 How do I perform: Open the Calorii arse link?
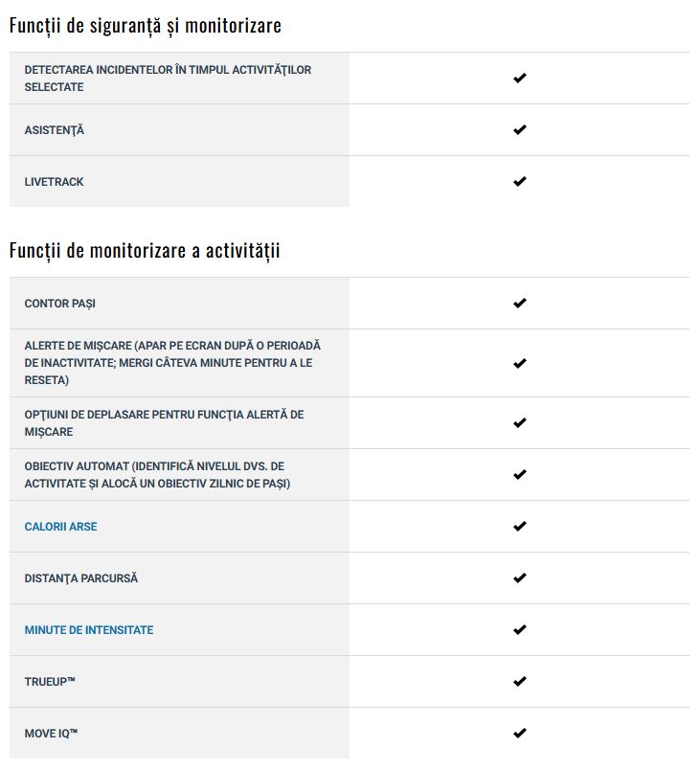click(x=61, y=527)
